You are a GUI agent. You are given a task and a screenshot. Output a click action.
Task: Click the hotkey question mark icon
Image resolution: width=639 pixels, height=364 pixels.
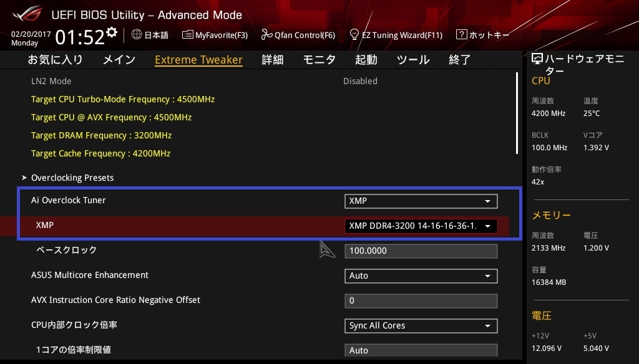(461, 34)
